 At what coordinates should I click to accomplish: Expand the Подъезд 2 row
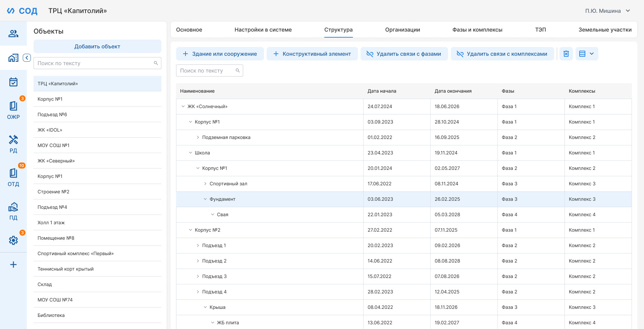[198, 261]
